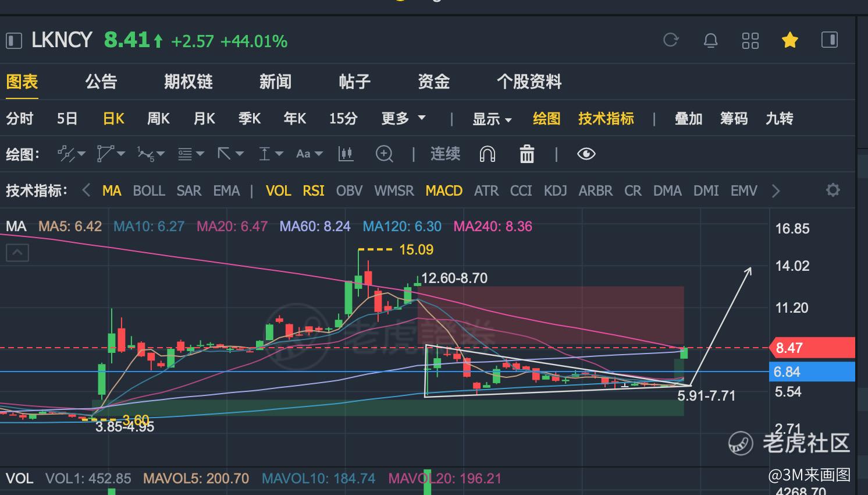Open the 期权链 tab
The height and width of the screenshot is (495, 868).
click(x=188, y=82)
